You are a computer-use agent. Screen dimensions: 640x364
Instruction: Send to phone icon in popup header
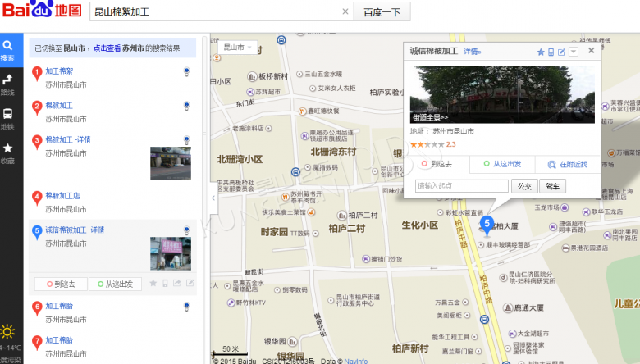tap(551, 52)
